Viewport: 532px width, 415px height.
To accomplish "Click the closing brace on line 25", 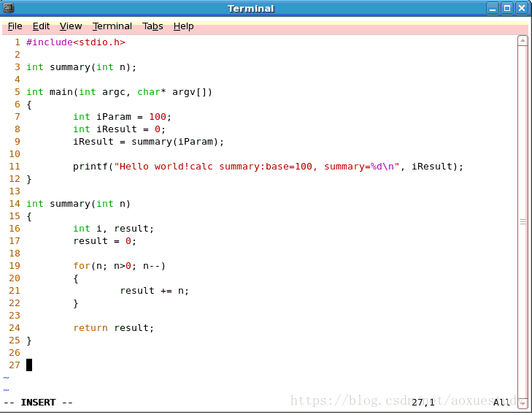I will 29,340.
